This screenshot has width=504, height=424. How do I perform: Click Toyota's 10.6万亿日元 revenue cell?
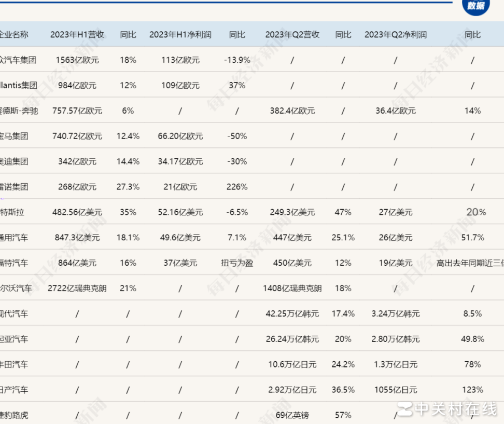(x=292, y=364)
